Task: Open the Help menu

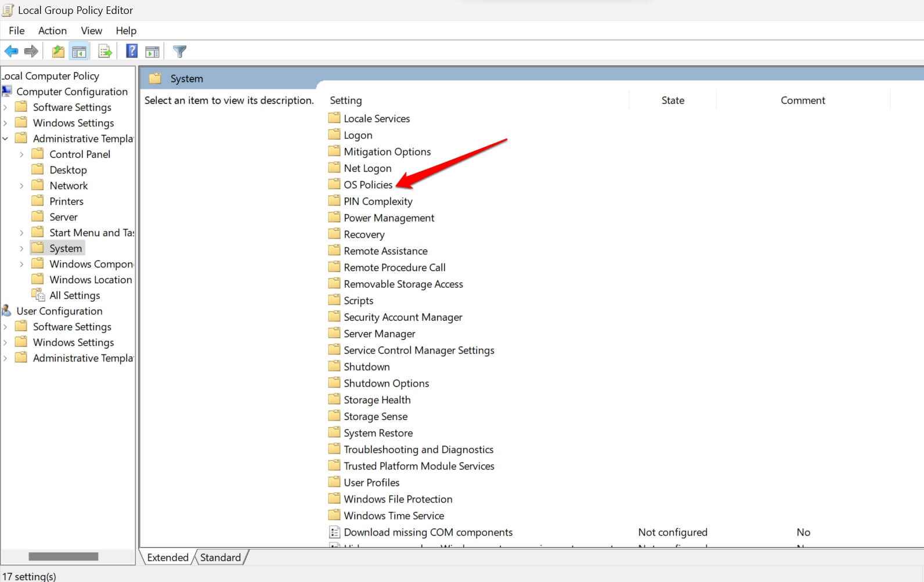Action: (125, 30)
